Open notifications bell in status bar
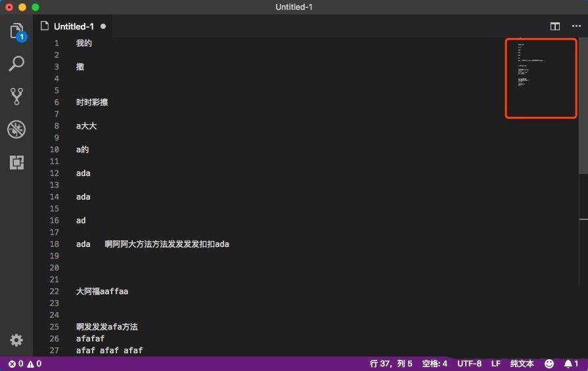The image size is (588, 371). (571, 364)
